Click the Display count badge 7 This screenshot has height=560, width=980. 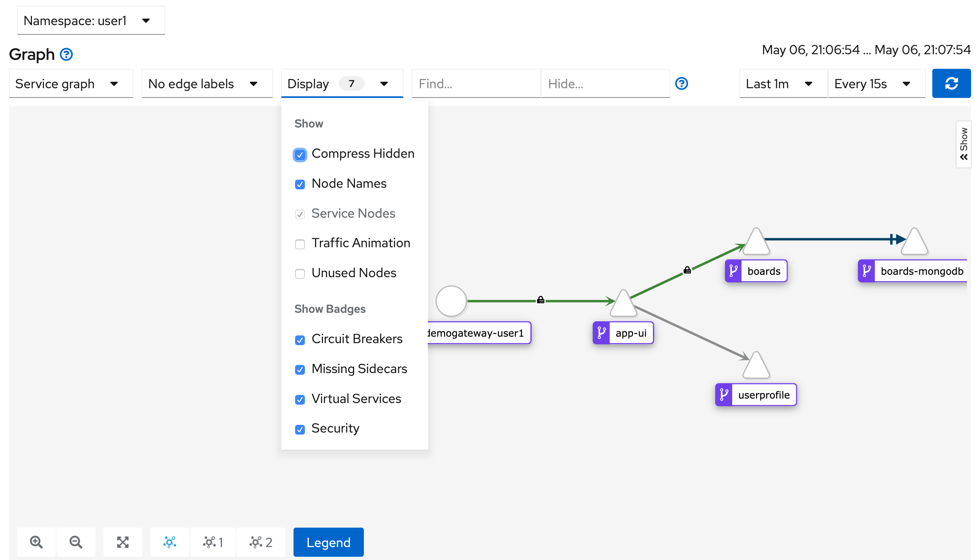(x=351, y=84)
